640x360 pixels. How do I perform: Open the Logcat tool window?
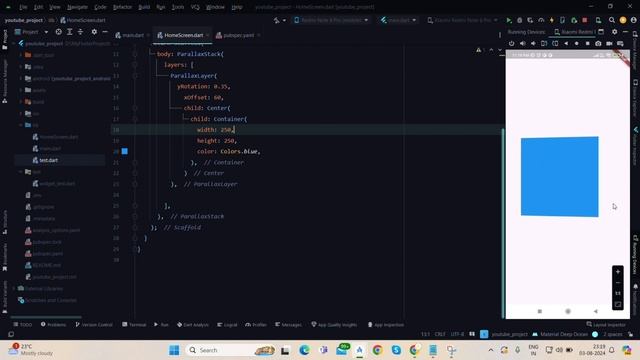coord(227,325)
